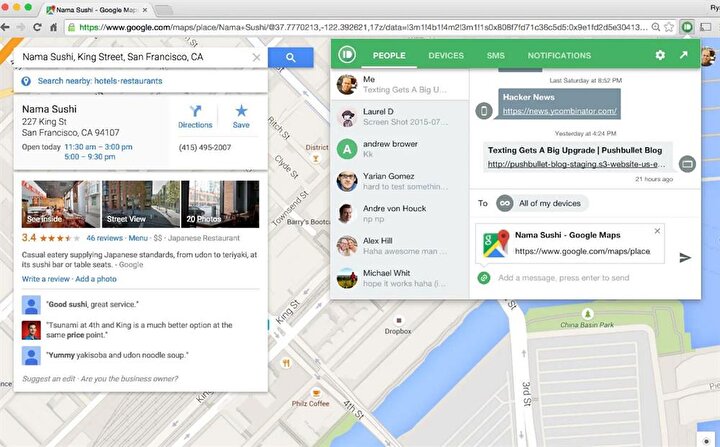
Task: Pop out the Pushbullet window with arrow icon
Action: click(684, 55)
